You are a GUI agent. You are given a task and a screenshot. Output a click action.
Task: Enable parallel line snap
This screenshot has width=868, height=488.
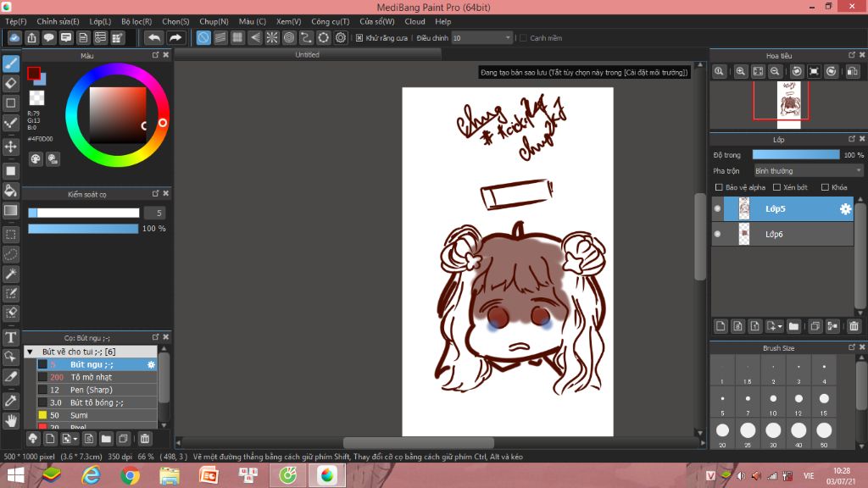click(220, 37)
